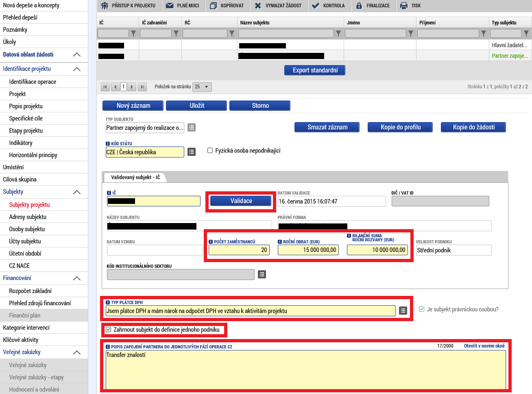This screenshot has height=394, width=532.
Task: Click the Plné moci envelope icon
Action: [170, 6]
